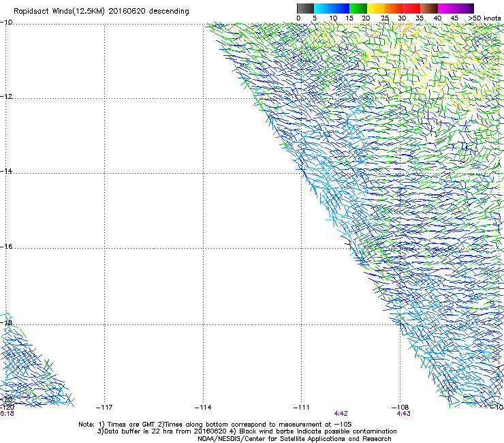The image size is (504, 443).
Task: Click the orange 25-30 knots color band
Action: (x=394, y=8)
